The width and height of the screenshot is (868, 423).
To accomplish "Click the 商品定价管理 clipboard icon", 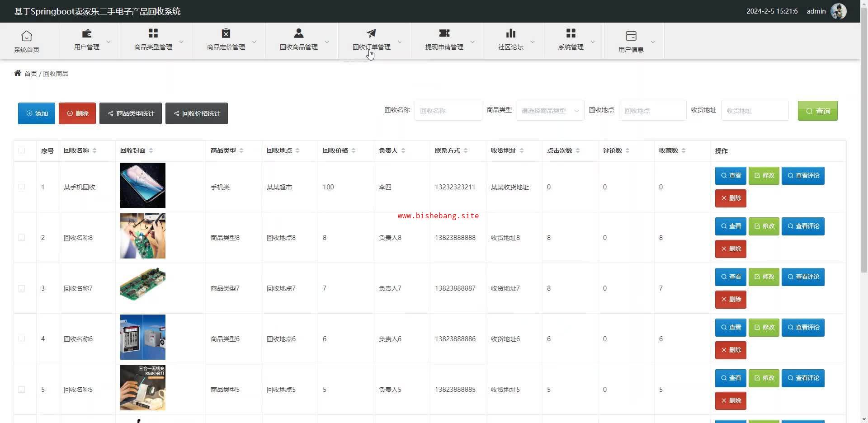I will pos(226,33).
